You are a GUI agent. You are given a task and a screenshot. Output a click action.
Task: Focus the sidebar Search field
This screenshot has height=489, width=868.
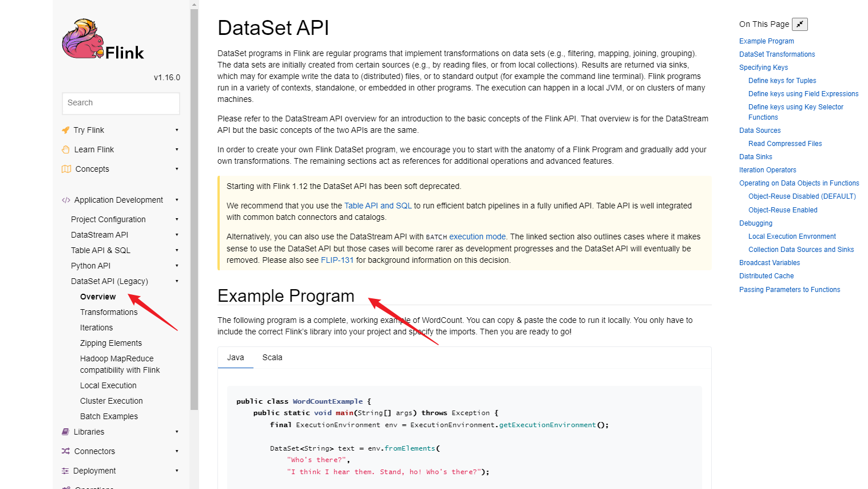coord(121,103)
